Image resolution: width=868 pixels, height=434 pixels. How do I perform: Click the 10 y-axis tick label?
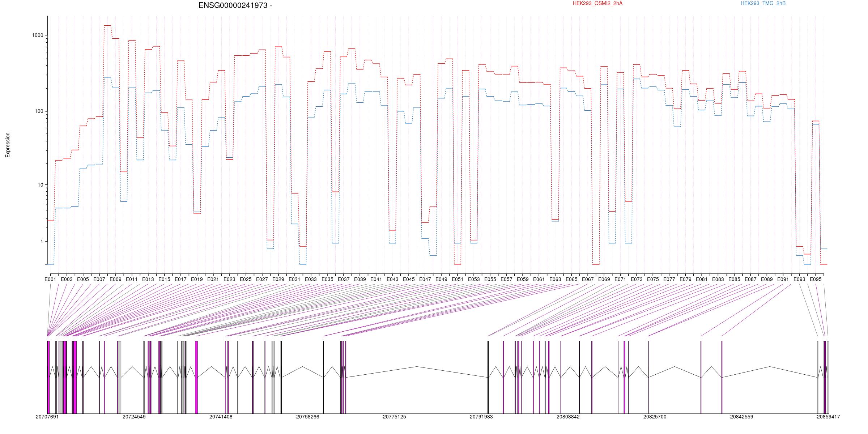pos(41,185)
